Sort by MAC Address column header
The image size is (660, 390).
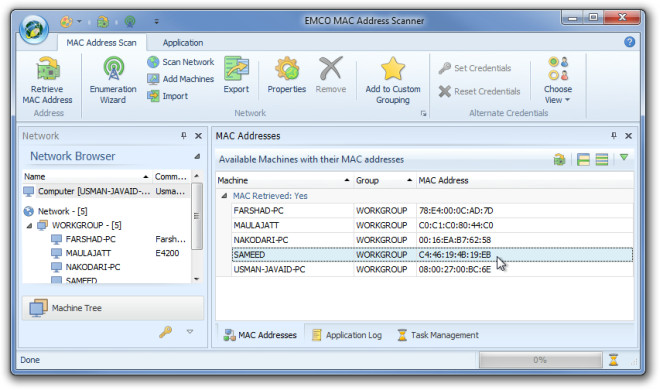(x=525, y=180)
